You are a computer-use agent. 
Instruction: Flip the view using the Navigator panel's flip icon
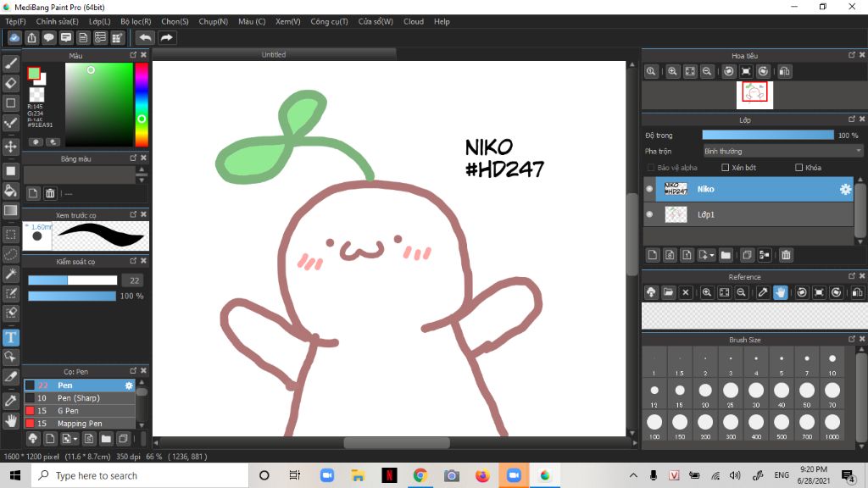(x=784, y=71)
